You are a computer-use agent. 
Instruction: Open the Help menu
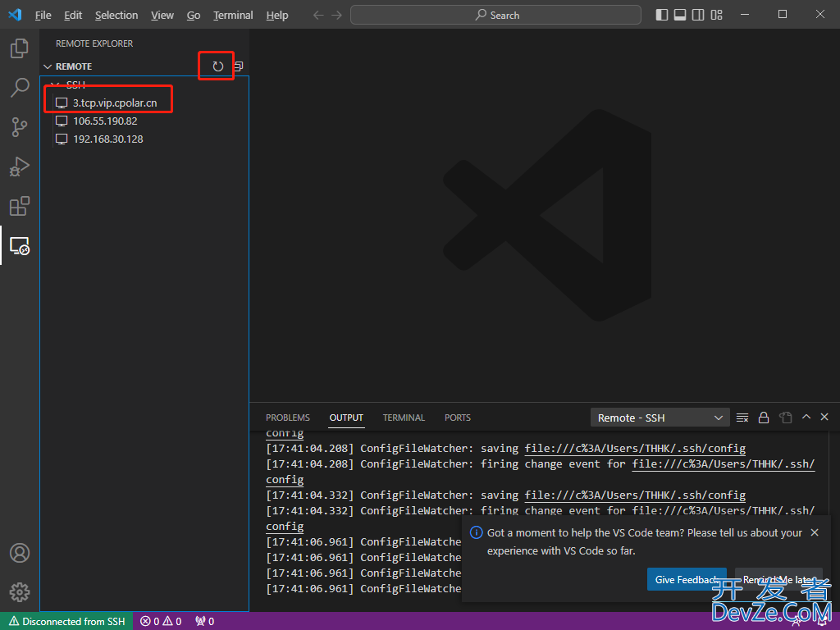click(277, 15)
